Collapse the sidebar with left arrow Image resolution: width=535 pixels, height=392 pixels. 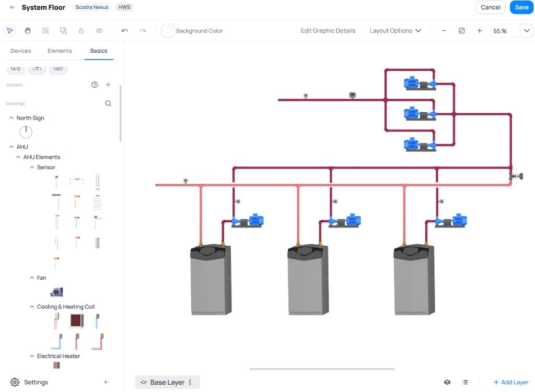pyautogui.click(x=107, y=383)
